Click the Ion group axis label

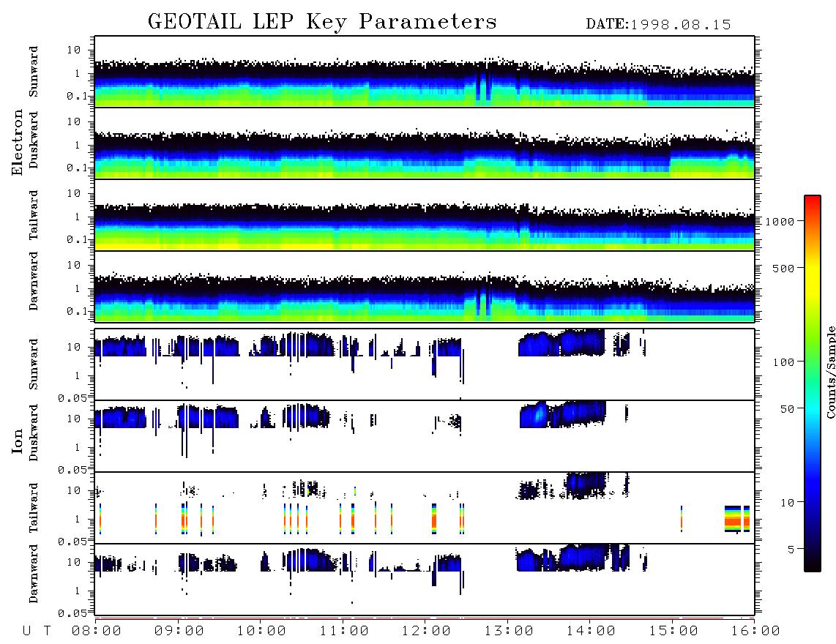coord(18,441)
